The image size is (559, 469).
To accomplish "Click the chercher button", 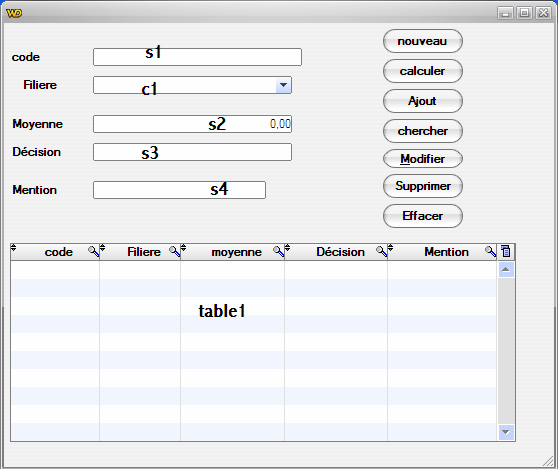I will pyautogui.click(x=422, y=131).
